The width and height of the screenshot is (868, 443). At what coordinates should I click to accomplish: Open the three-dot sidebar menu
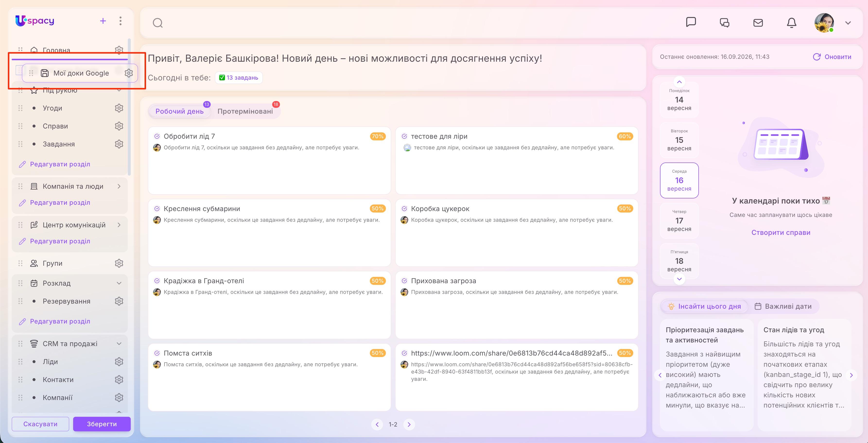(120, 21)
